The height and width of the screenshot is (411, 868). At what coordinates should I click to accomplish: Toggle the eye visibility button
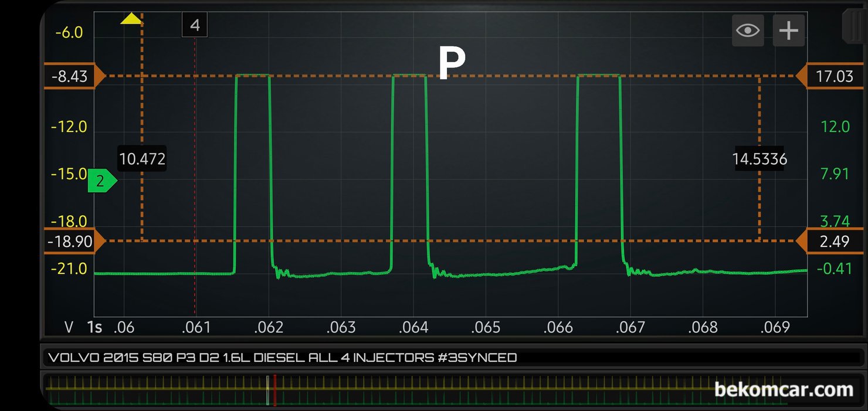(748, 30)
